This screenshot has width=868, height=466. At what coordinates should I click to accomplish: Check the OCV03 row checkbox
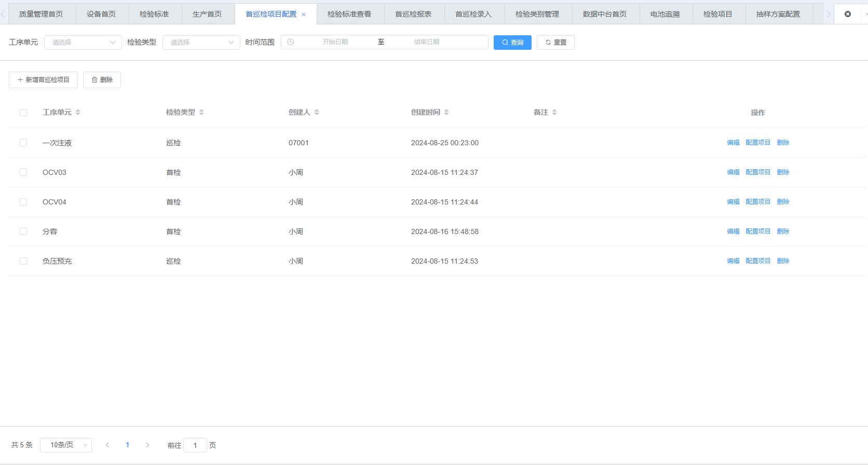coord(23,172)
